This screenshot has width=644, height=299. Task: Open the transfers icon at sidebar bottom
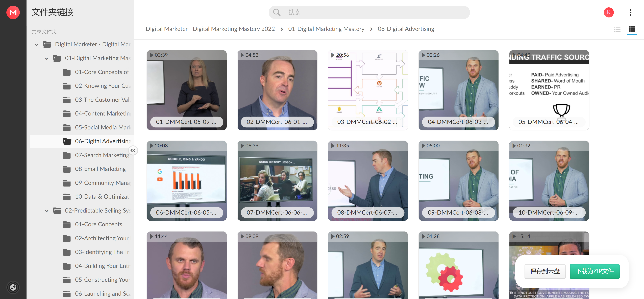[x=13, y=287]
